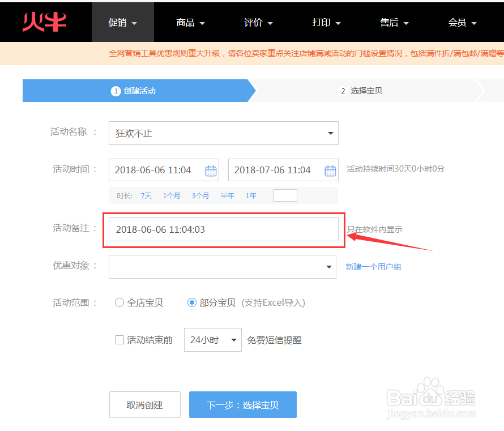
Task: Open the 会员 menu
Action: (x=462, y=23)
